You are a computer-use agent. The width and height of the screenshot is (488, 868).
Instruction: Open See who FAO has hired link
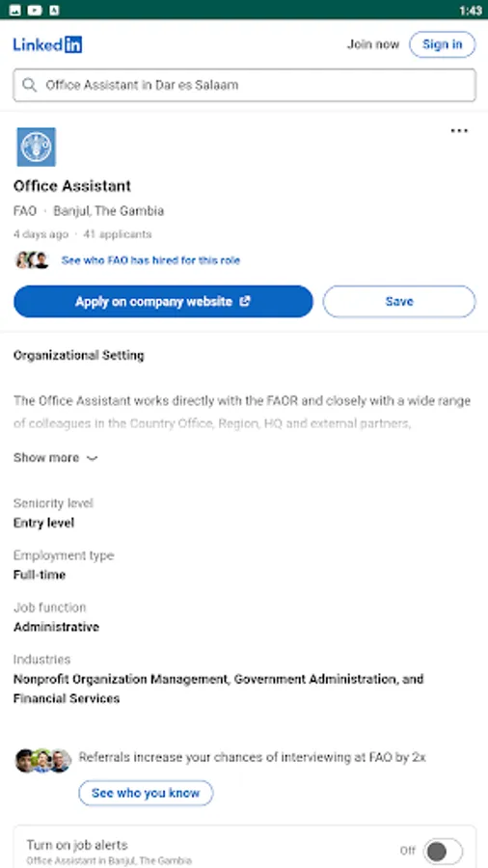[x=150, y=260]
